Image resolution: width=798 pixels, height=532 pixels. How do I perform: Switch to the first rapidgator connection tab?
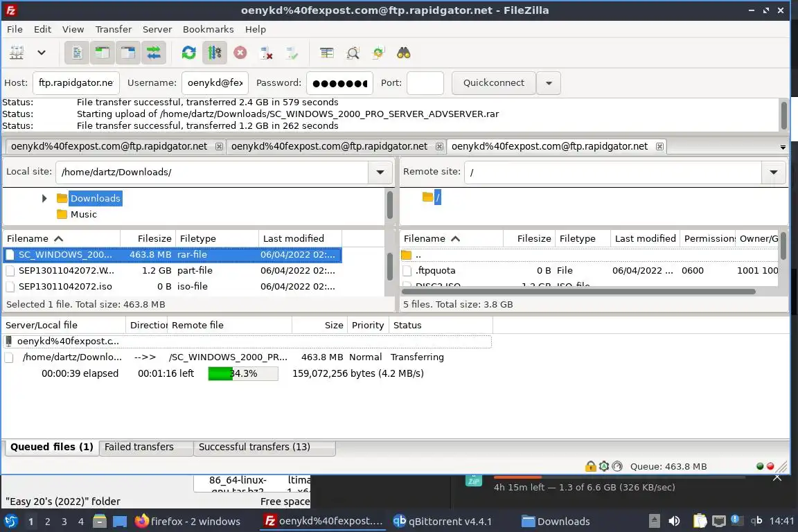tap(109, 147)
